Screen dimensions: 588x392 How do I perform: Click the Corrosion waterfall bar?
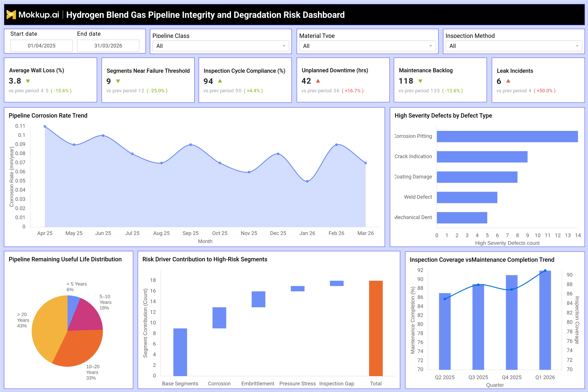click(x=219, y=318)
